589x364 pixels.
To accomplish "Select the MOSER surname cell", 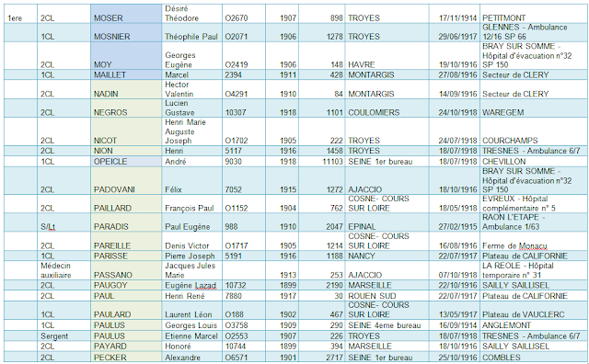I will 126,14.
